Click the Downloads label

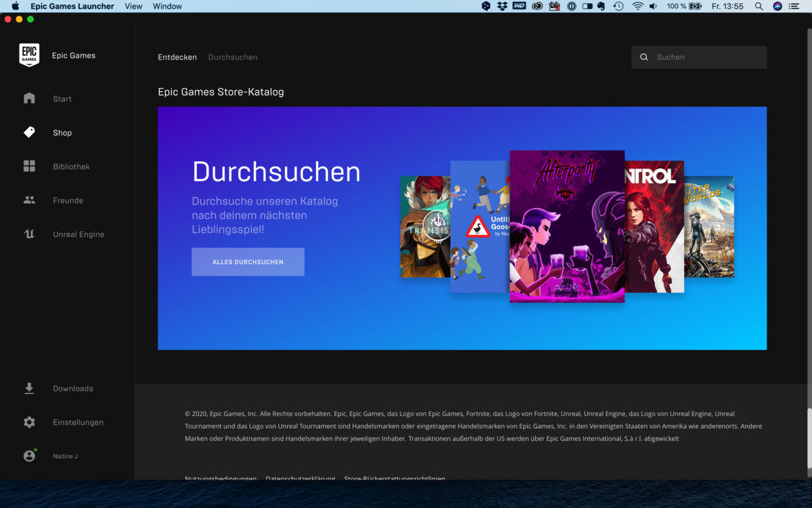(x=73, y=389)
